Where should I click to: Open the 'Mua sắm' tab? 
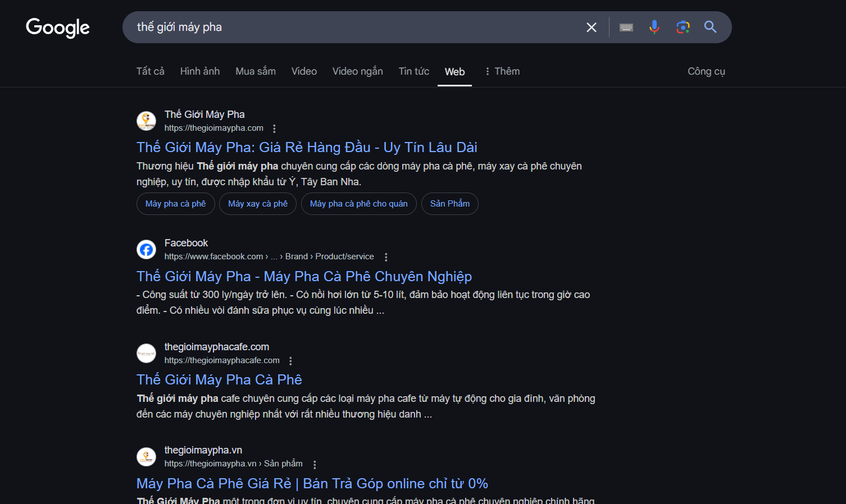pos(256,71)
